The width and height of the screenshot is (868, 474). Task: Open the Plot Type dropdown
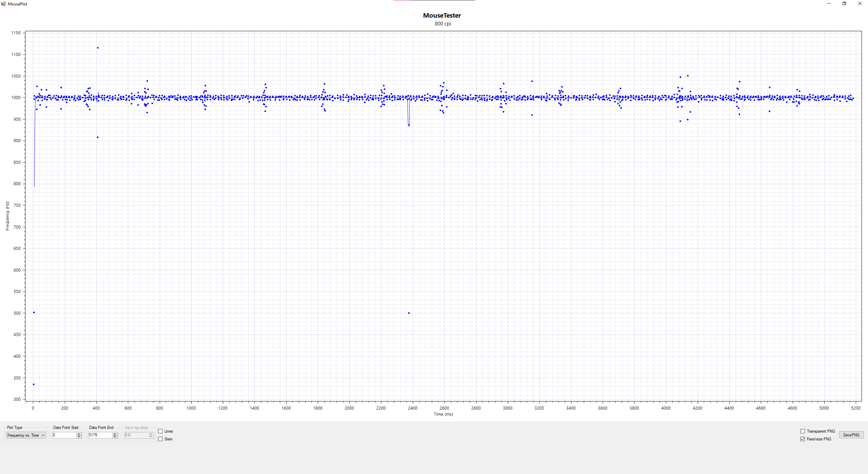(x=26, y=435)
